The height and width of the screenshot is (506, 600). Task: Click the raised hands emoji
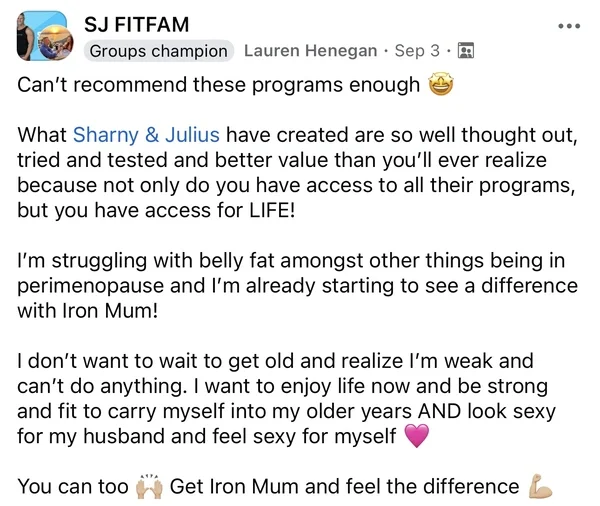pyautogui.click(x=147, y=487)
